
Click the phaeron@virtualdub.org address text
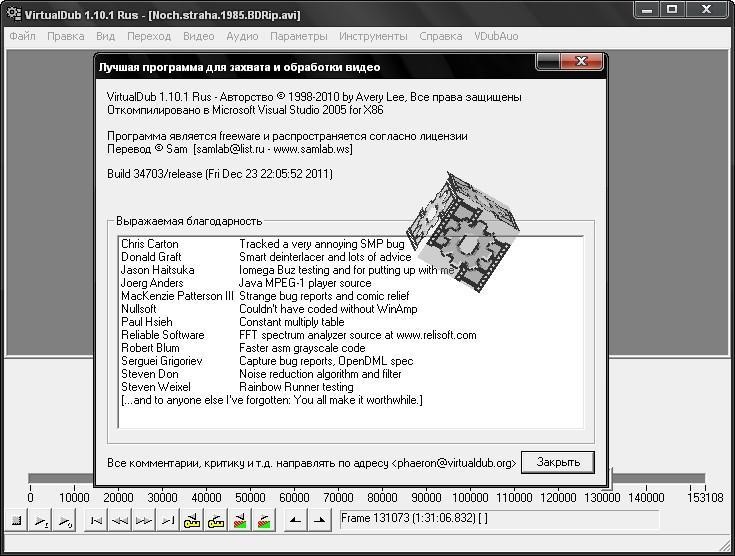(x=454, y=463)
